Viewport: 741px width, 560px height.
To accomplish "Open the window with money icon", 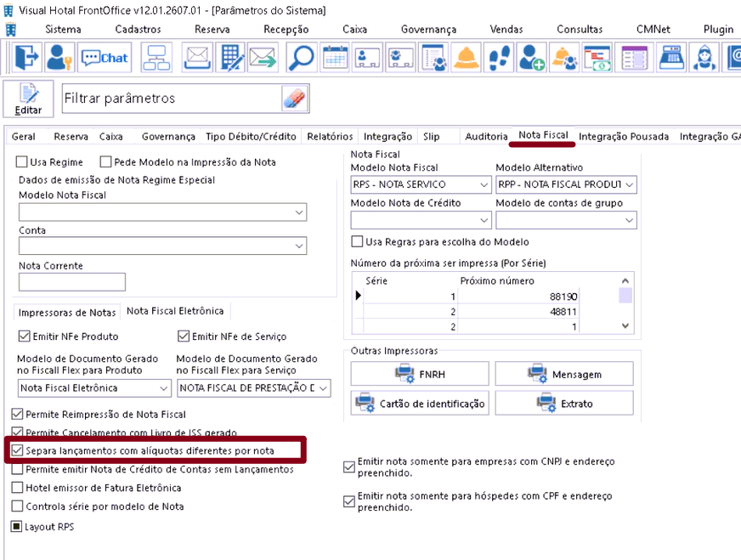I will (597, 57).
